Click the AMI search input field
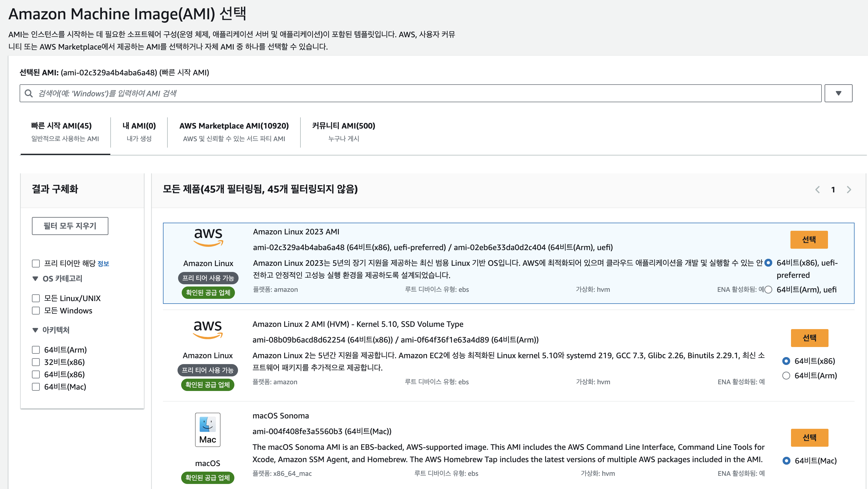This screenshot has width=868, height=489. (x=424, y=93)
